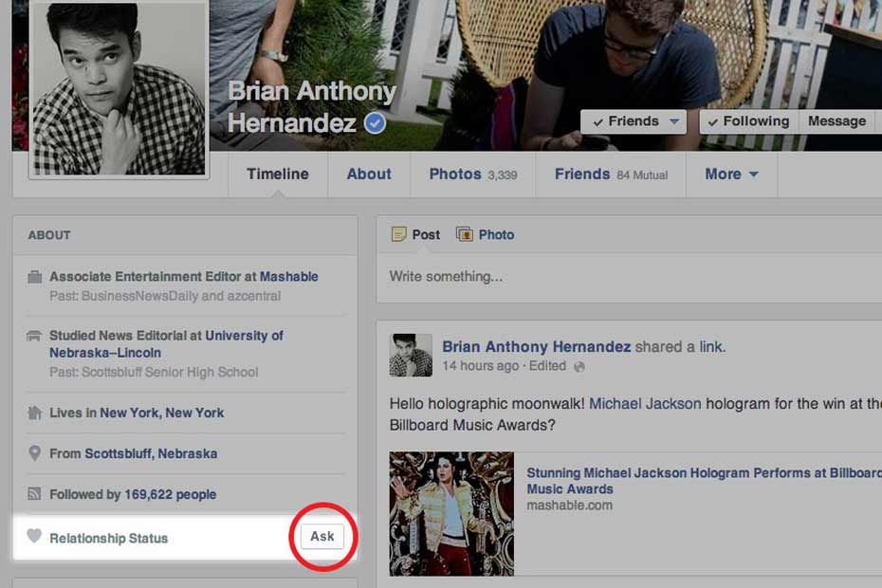The height and width of the screenshot is (588, 882).
Task: Switch to the About tab
Action: [x=369, y=175]
